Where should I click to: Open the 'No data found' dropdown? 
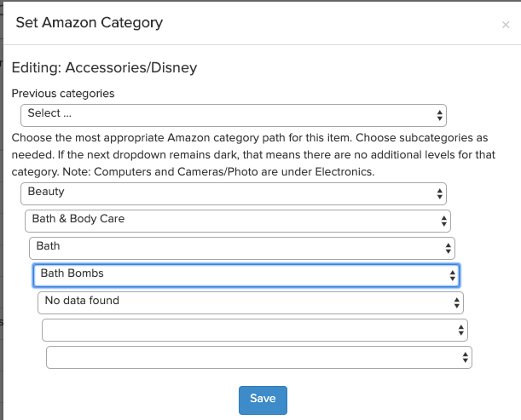point(250,302)
